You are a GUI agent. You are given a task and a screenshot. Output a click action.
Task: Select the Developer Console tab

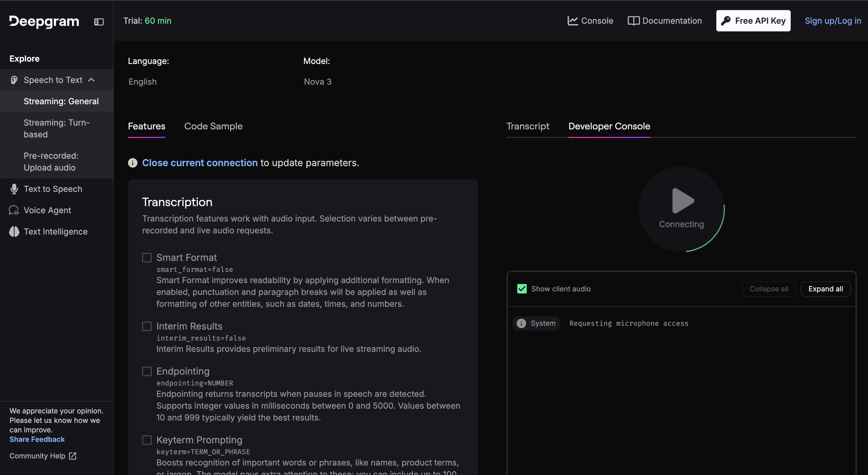click(x=609, y=126)
